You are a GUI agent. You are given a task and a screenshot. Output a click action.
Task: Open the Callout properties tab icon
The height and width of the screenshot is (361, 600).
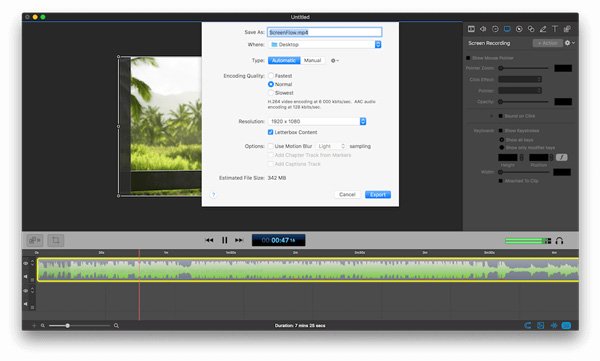coord(519,29)
